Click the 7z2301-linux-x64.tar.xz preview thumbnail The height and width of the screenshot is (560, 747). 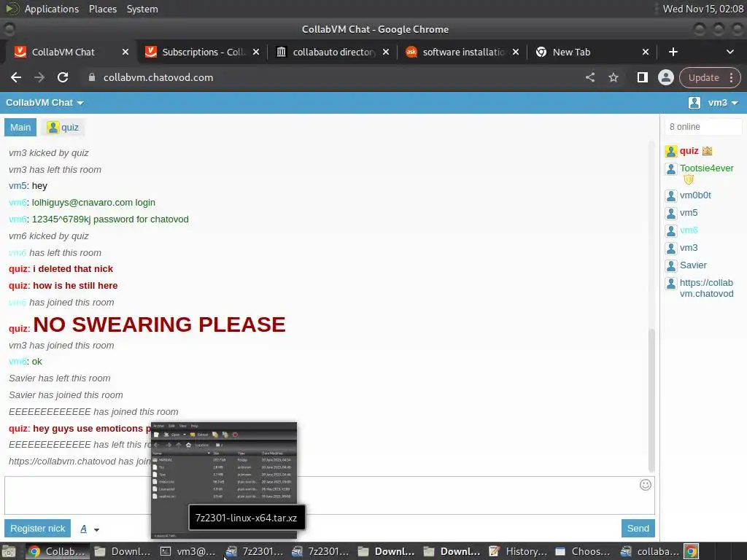point(224,480)
